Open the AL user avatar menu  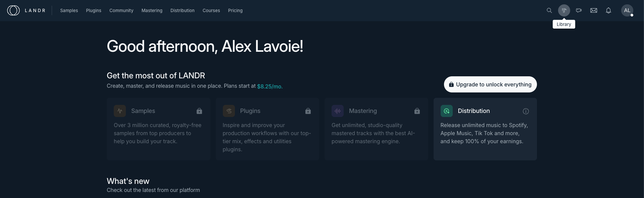click(627, 10)
